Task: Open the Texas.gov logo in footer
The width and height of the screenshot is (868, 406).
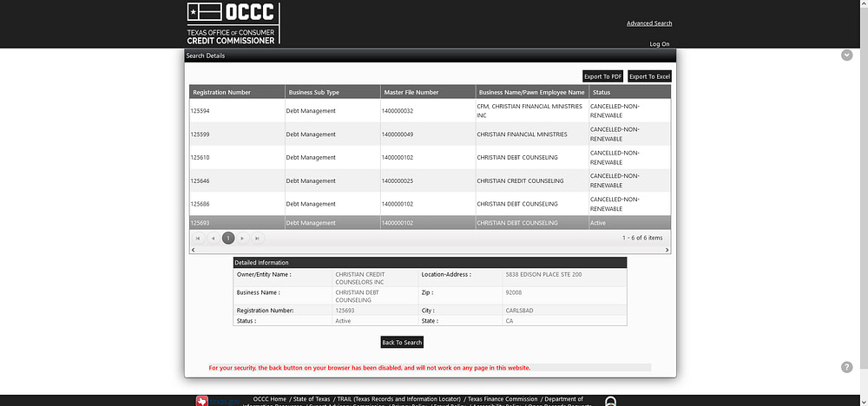Action: pyautogui.click(x=217, y=401)
